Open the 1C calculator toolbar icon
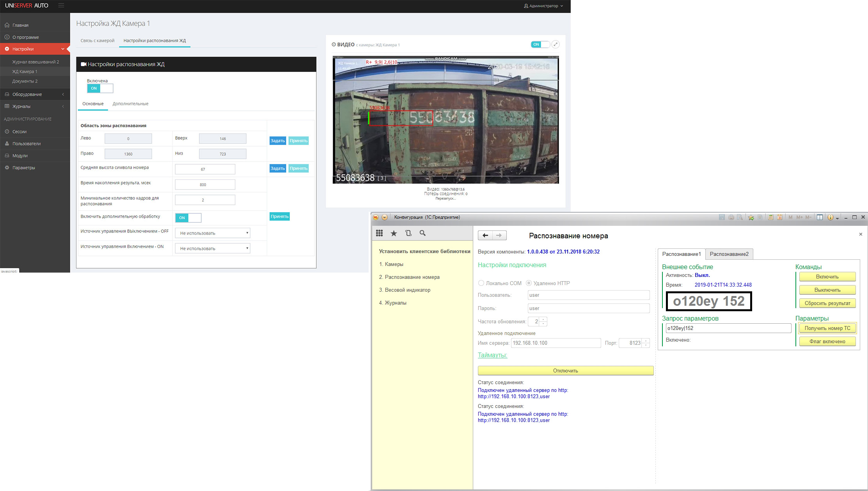Screen dimensions: 868x491 pyautogui.click(x=771, y=217)
